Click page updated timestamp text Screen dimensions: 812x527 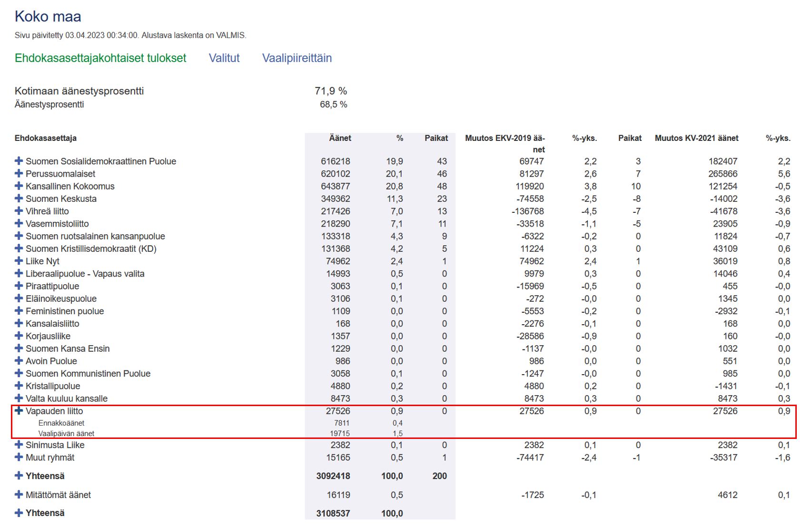pos(130,35)
